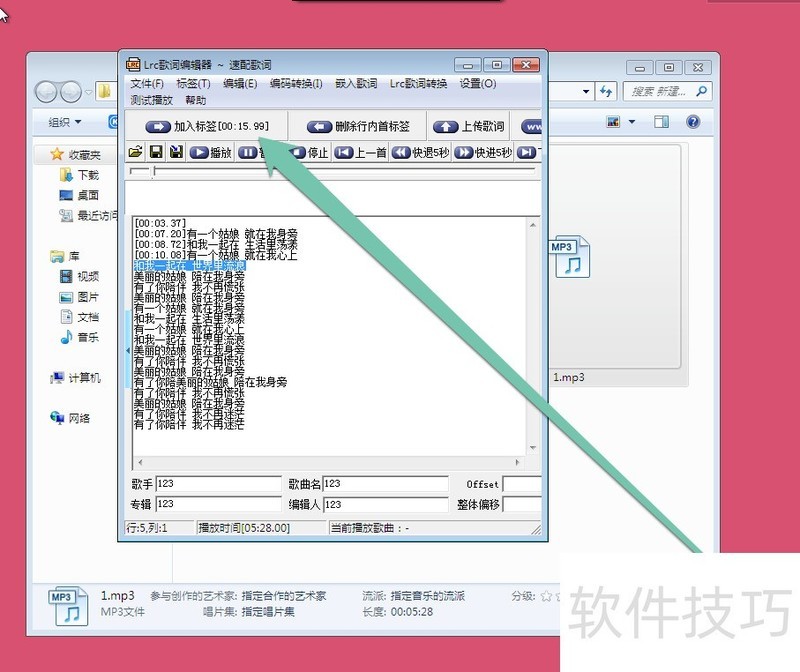Click the save-as floppy icon with yellow mark

[x=177, y=152]
